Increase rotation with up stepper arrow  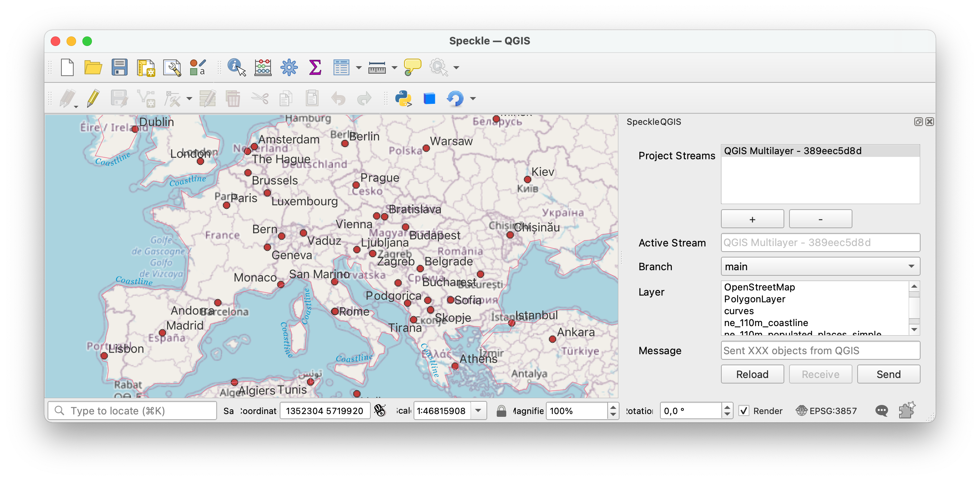click(727, 407)
